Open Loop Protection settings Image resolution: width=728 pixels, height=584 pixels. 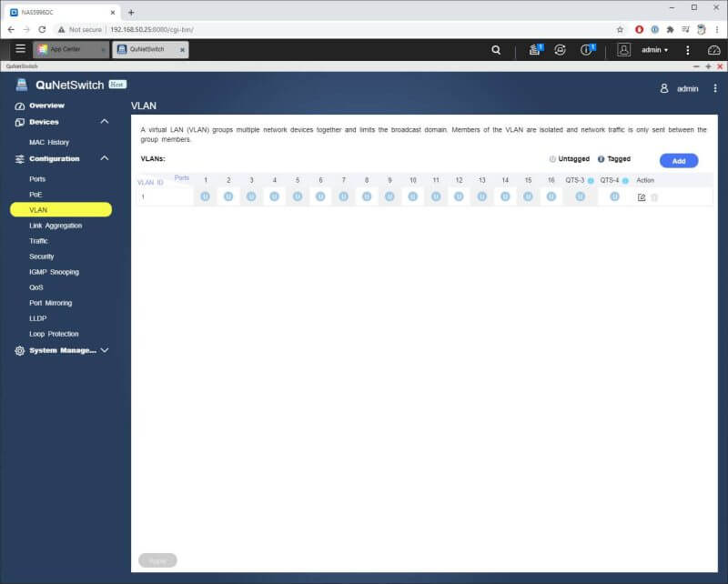pos(54,334)
